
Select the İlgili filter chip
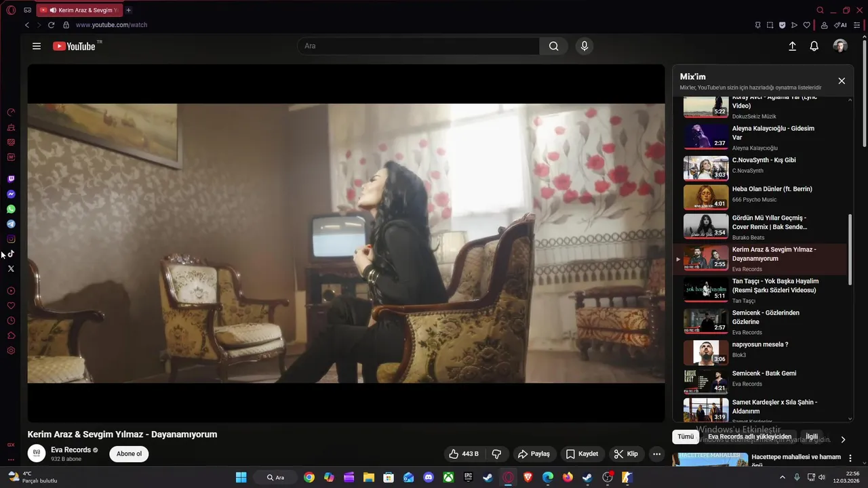(x=812, y=437)
